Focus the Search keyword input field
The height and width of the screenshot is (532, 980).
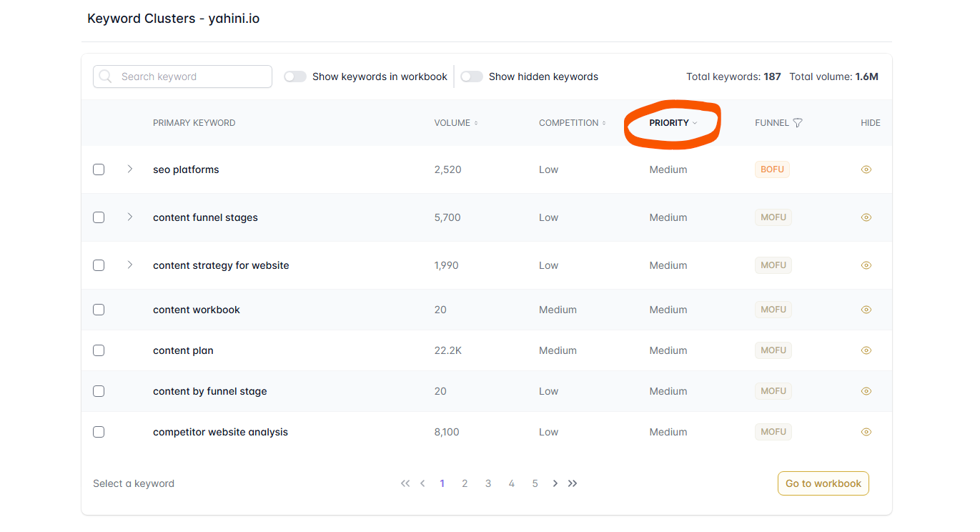point(182,77)
